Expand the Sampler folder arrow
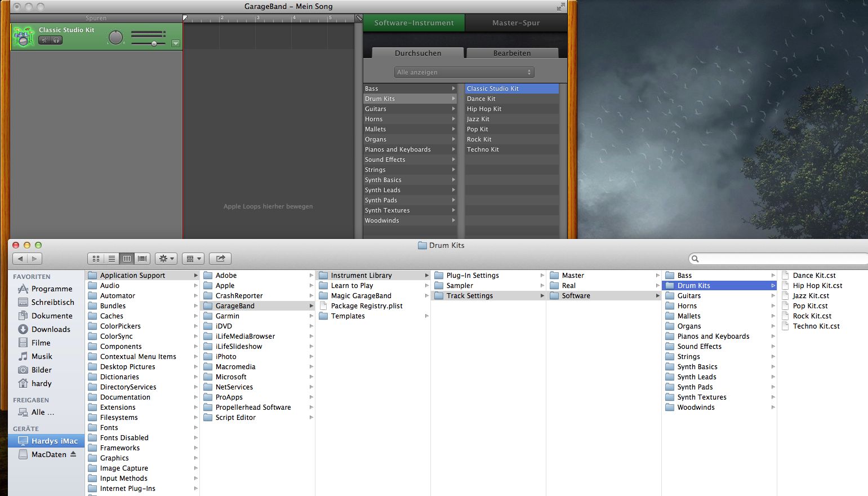The width and height of the screenshot is (868, 496). [x=542, y=286]
